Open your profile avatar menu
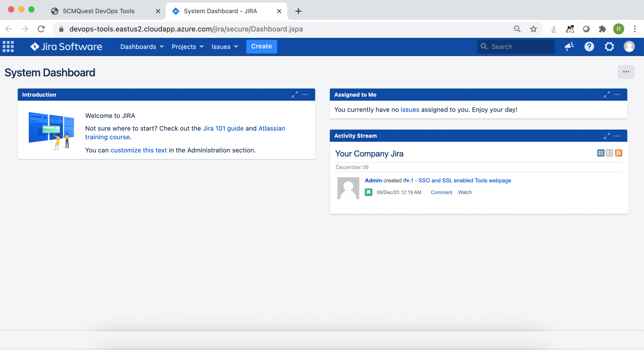The image size is (644, 350). coord(629,46)
